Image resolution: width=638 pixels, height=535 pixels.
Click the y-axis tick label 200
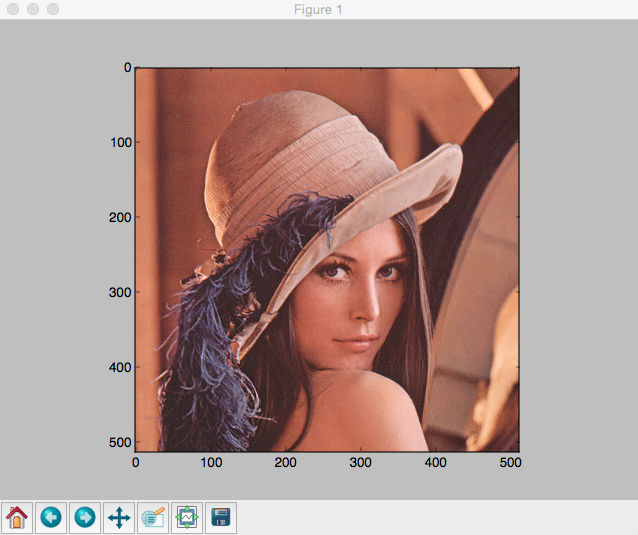click(x=120, y=217)
